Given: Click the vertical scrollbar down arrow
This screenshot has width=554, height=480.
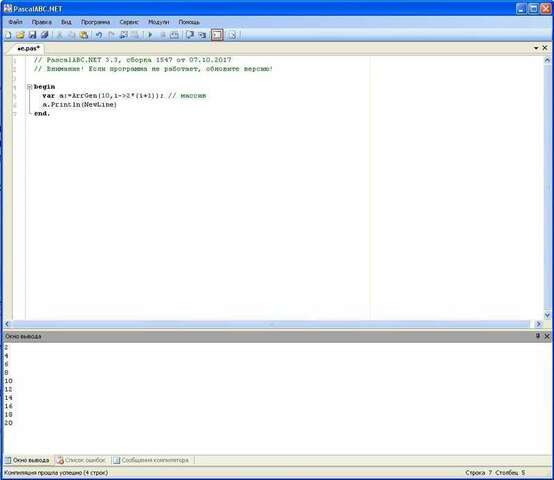Looking at the screenshot, I should (x=547, y=315).
